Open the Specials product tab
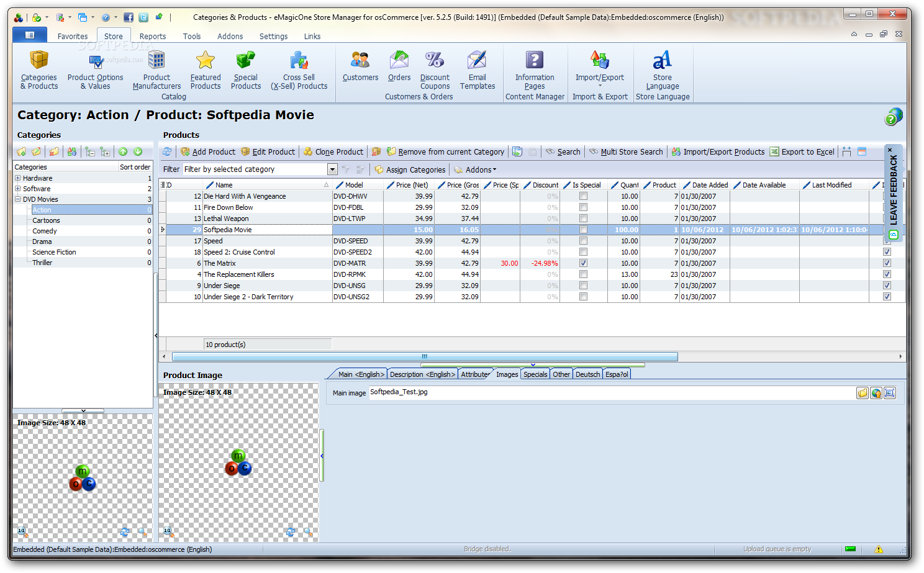 pyautogui.click(x=535, y=374)
